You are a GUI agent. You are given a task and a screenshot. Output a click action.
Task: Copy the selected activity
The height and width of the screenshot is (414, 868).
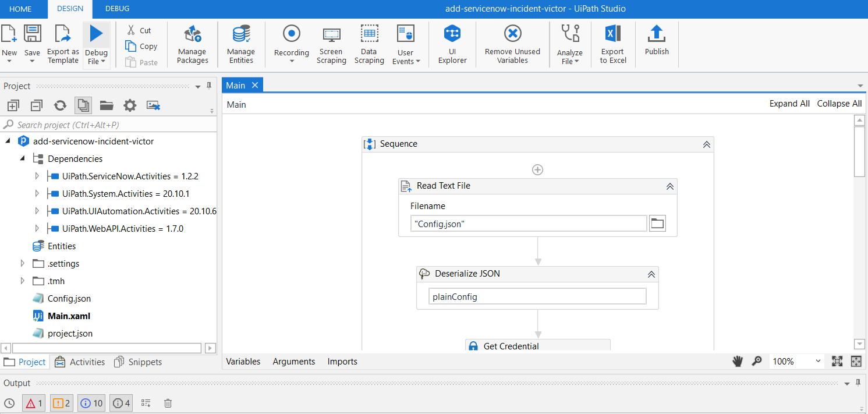[x=141, y=47]
